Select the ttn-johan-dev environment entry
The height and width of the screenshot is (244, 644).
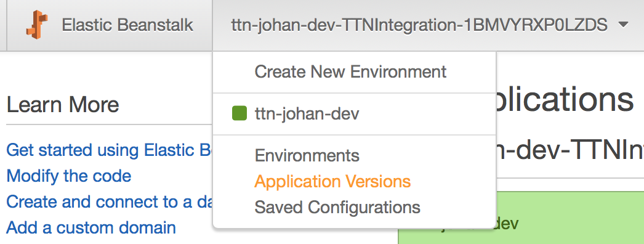tap(307, 114)
